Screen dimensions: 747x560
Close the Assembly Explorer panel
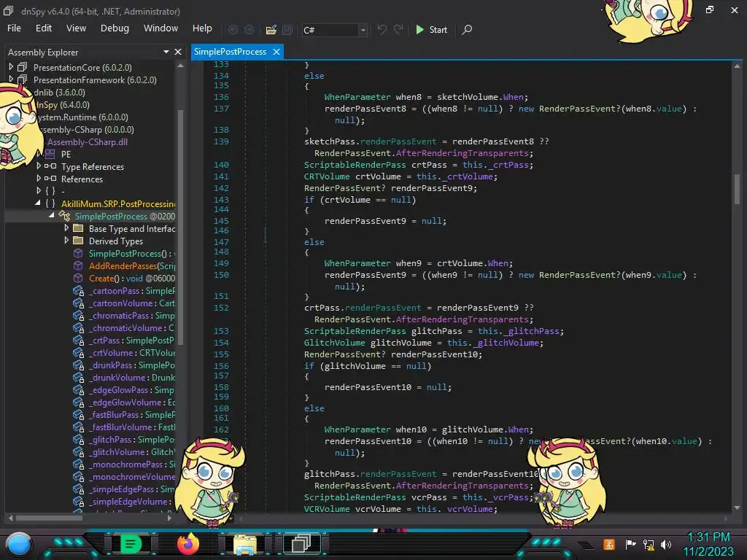[x=178, y=52]
